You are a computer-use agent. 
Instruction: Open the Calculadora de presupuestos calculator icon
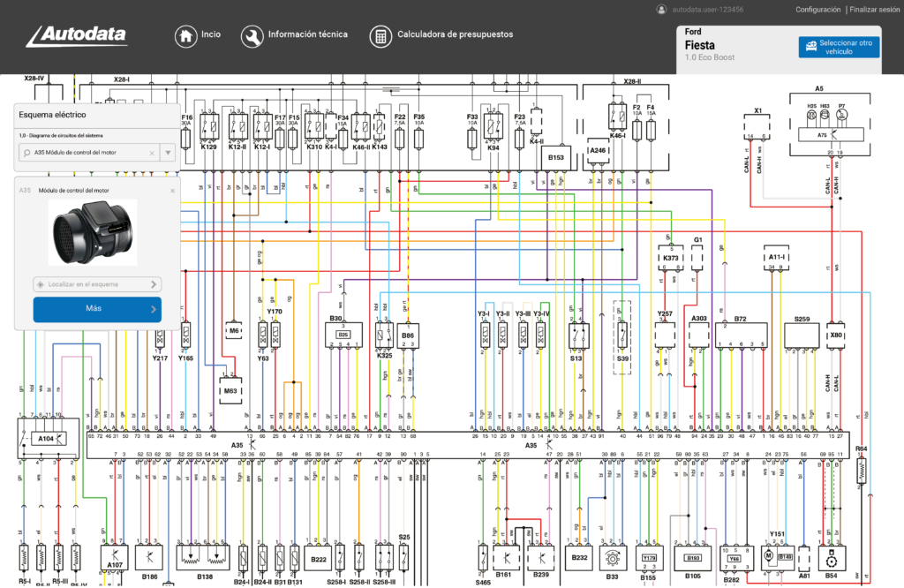tap(380, 37)
